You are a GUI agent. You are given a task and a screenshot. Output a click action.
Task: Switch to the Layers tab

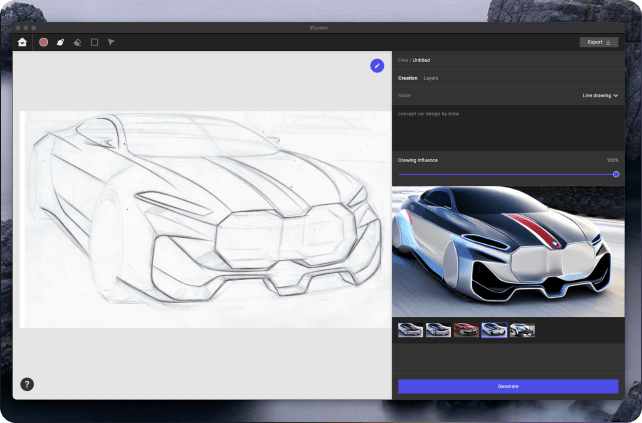pyautogui.click(x=431, y=77)
